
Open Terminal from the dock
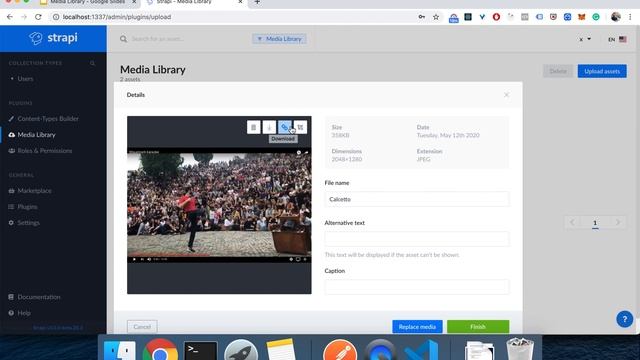point(200,351)
